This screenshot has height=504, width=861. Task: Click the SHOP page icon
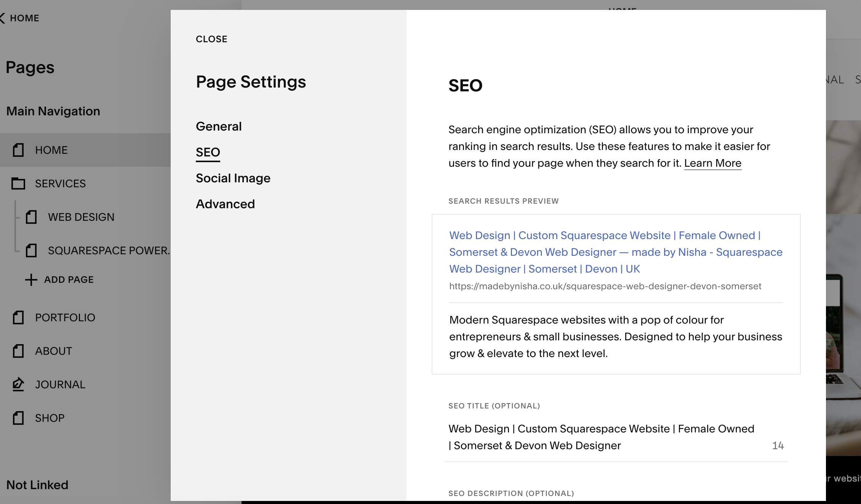click(18, 418)
